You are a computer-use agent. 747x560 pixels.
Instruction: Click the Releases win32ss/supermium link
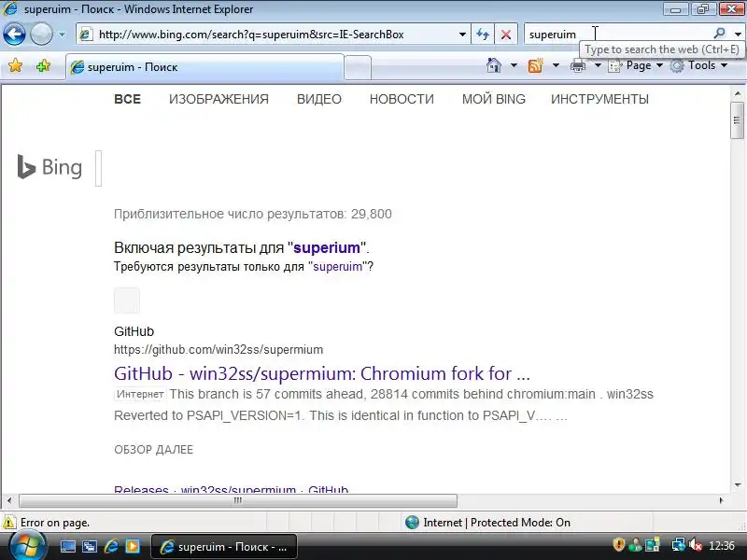pos(231,489)
